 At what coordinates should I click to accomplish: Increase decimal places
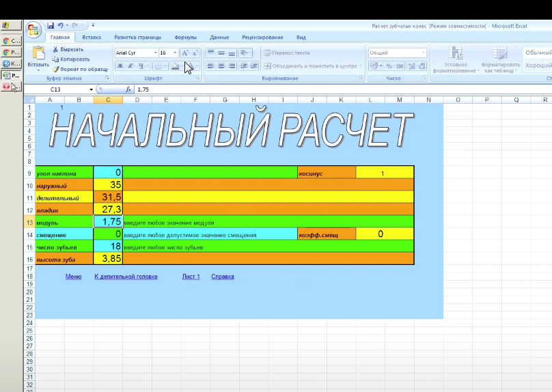coord(412,66)
